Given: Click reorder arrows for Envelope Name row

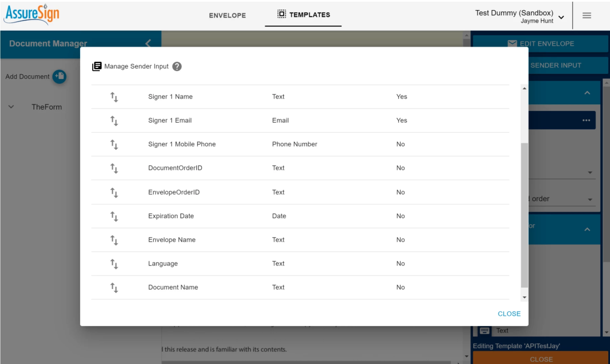Looking at the screenshot, I should pyautogui.click(x=114, y=240).
